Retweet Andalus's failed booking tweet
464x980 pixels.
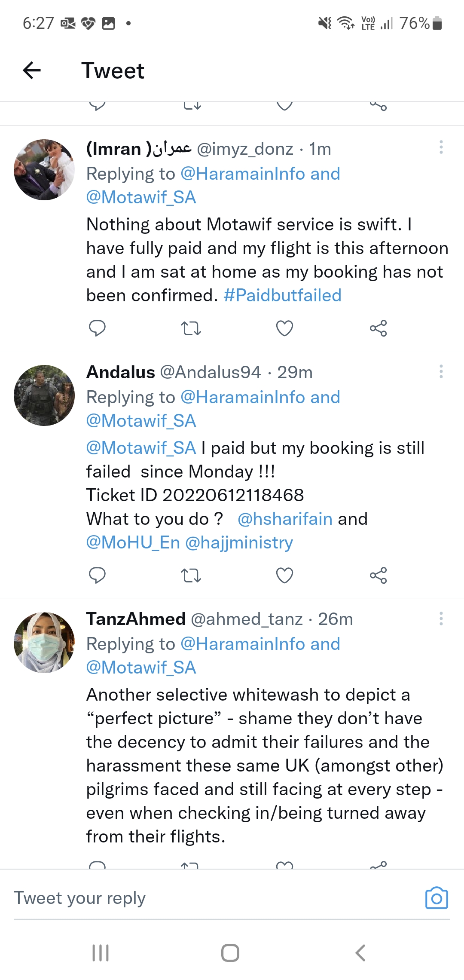[x=191, y=575]
